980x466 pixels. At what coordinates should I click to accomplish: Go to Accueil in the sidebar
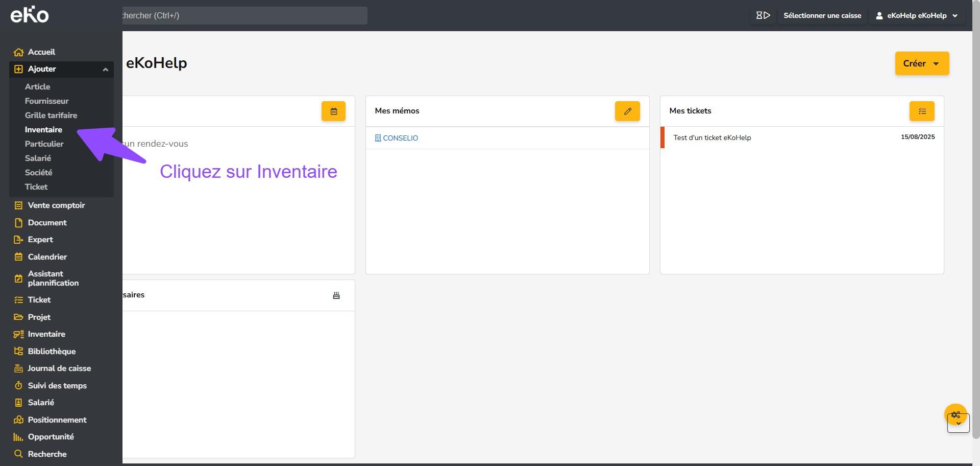(x=41, y=52)
